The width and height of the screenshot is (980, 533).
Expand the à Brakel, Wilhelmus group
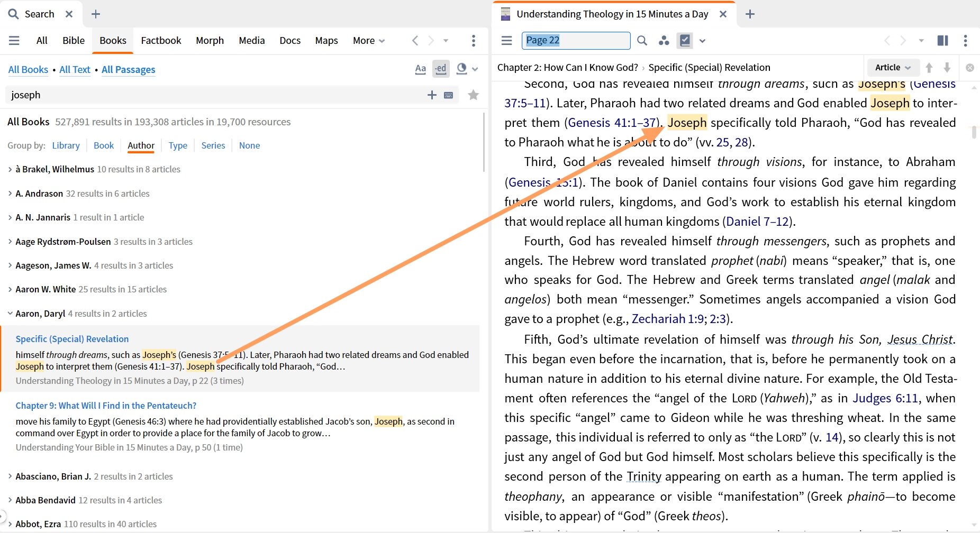[10, 169]
